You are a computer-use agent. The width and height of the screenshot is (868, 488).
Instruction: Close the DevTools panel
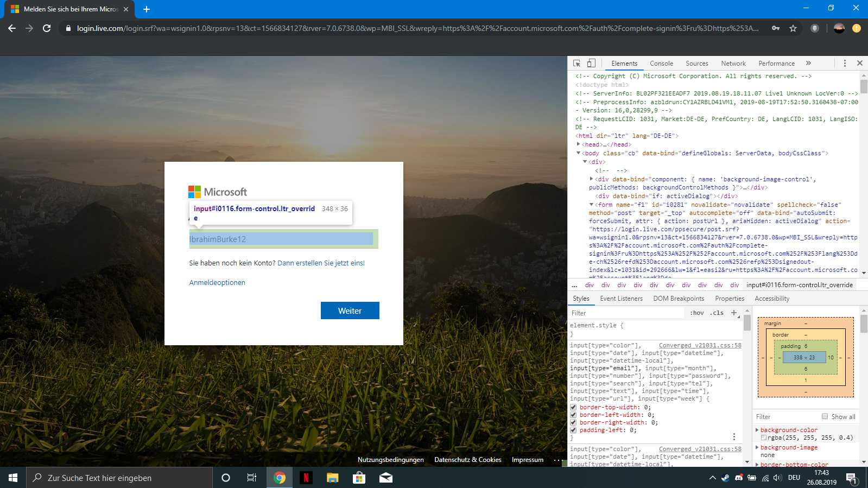[x=860, y=63]
